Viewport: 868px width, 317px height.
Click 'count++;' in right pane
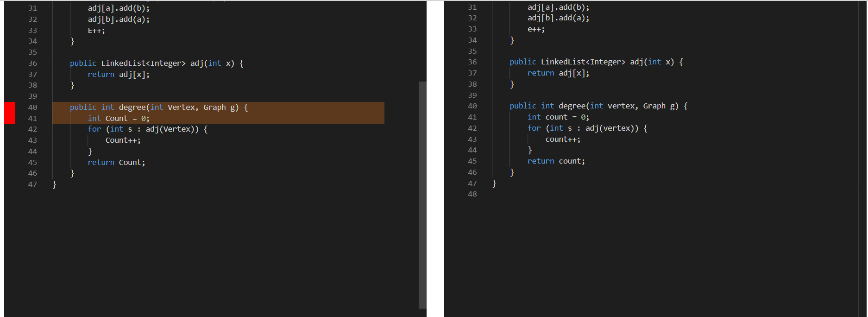point(563,139)
